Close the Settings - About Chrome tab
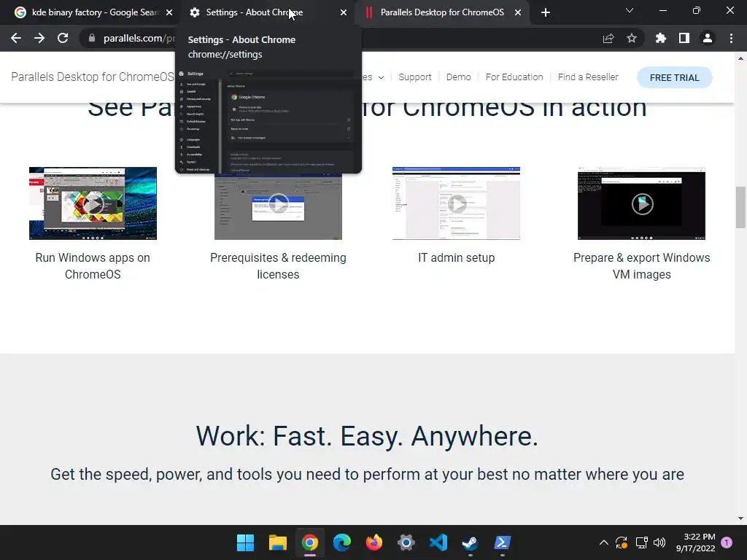The width and height of the screenshot is (747, 560). (x=344, y=13)
